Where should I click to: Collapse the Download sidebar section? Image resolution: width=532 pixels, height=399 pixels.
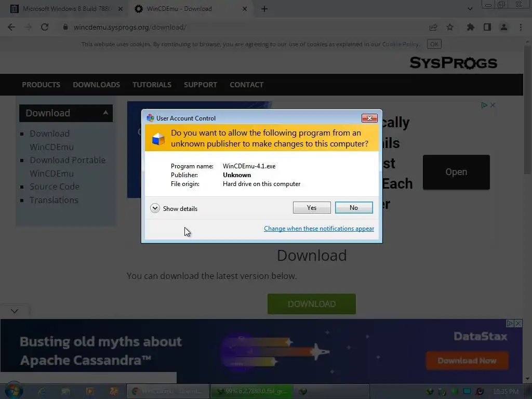tap(105, 113)
